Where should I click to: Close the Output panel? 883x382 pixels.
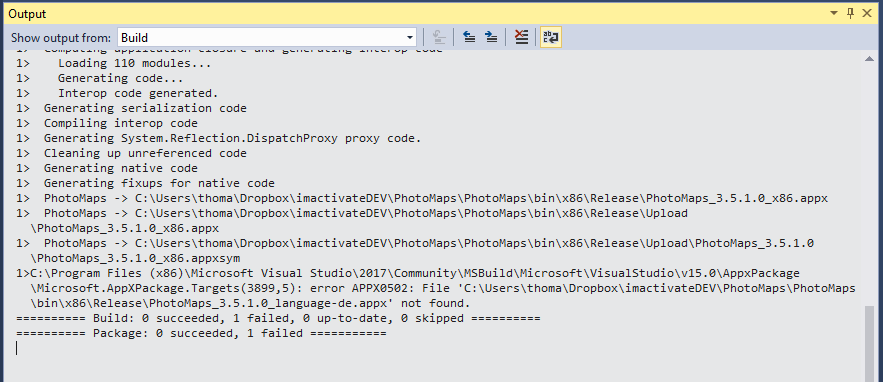click(867, 14)
